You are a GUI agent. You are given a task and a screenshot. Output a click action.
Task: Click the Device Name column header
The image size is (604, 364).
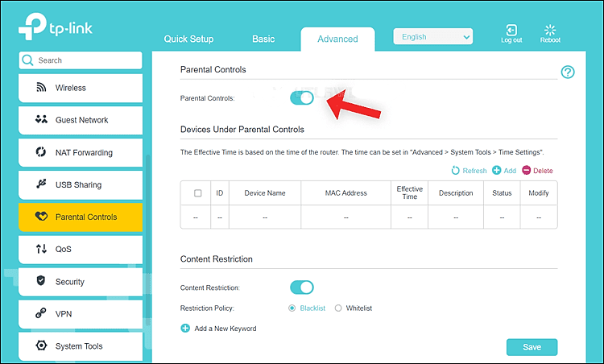[x=265, y=193]
